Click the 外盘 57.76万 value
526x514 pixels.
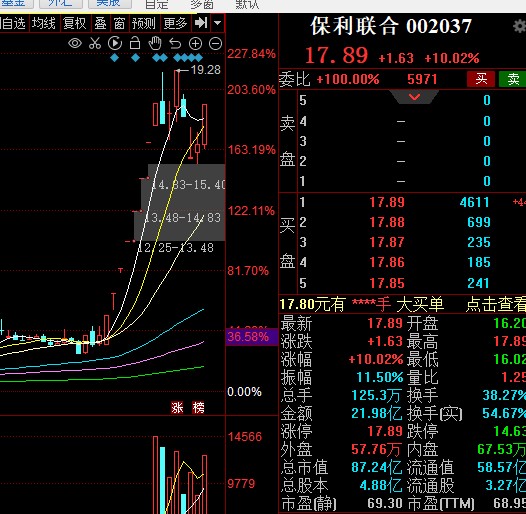coord(376,449)
